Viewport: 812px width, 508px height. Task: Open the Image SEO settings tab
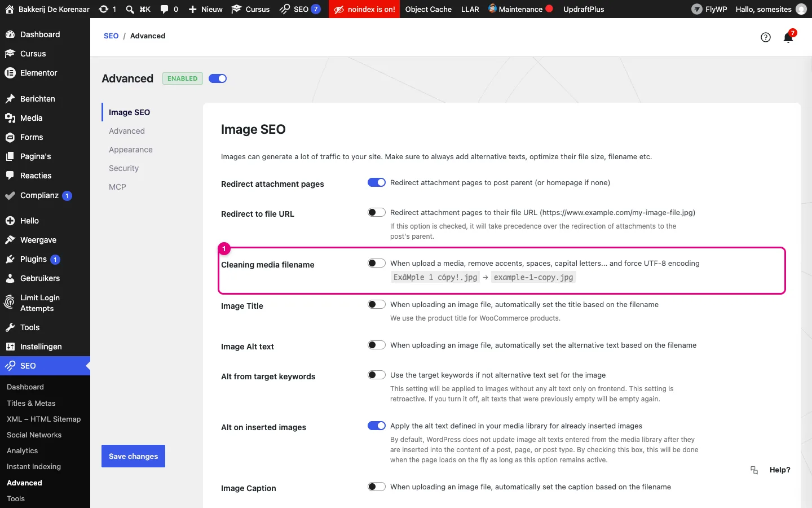(129, 112)
